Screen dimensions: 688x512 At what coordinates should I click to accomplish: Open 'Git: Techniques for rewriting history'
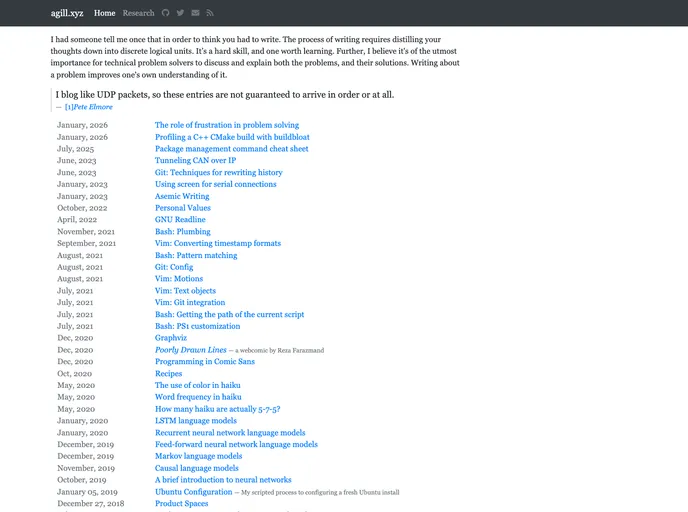[x=218, y=172]
